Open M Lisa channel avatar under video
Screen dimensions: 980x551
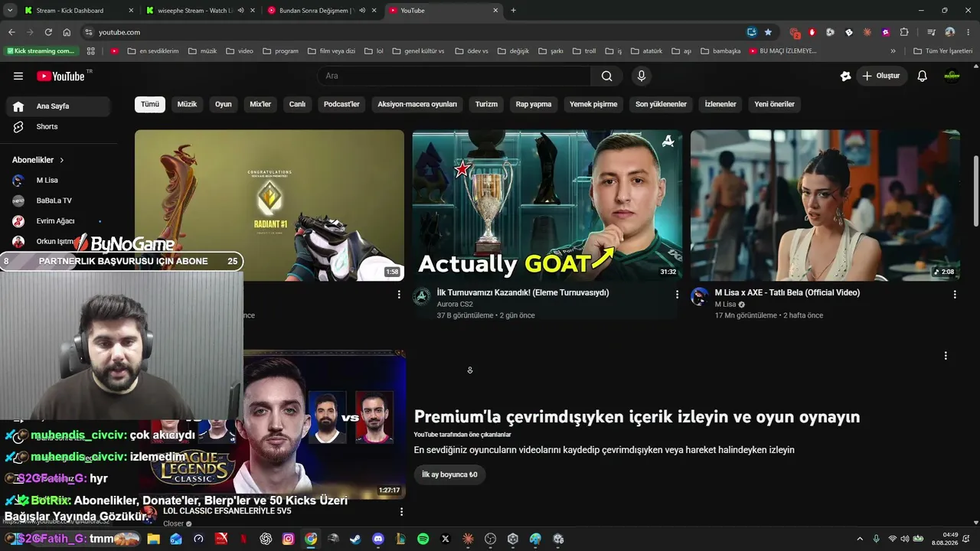[x=700, y=297]
